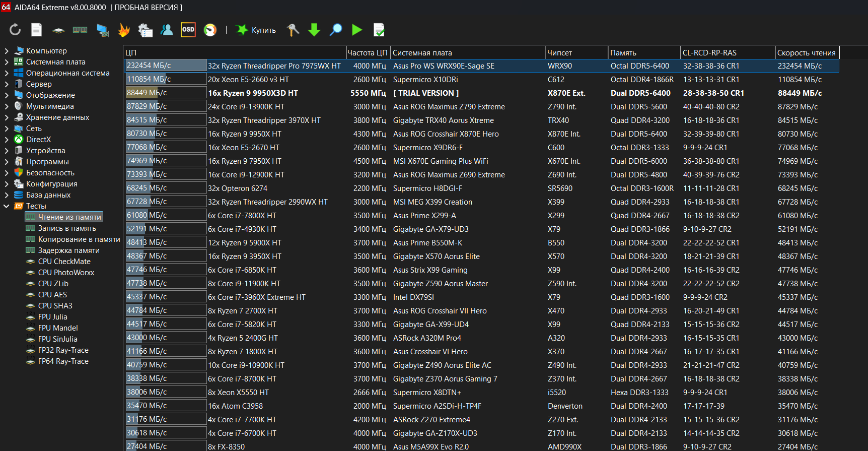Click the keys icon in the toolbar
The height and width of the screenshot is (451, 868).
click(293, 30)
